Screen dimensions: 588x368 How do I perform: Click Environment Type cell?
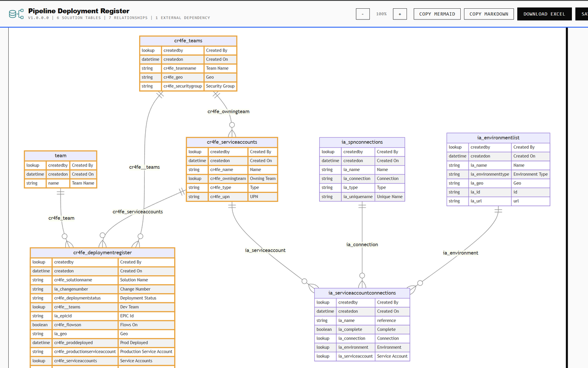pos(531,174)
